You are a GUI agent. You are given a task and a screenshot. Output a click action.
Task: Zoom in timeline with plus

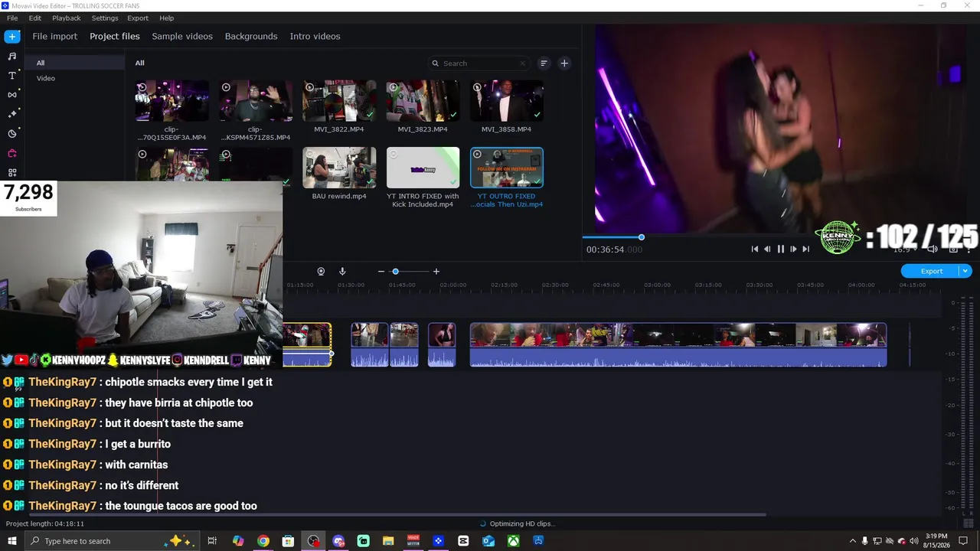pos(436,272)
